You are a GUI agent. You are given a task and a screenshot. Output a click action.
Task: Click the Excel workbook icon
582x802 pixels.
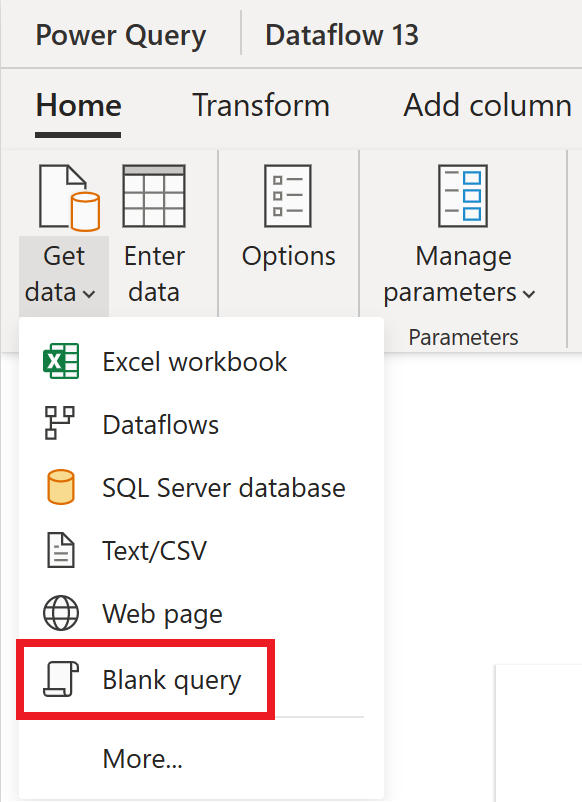[61, 361]
